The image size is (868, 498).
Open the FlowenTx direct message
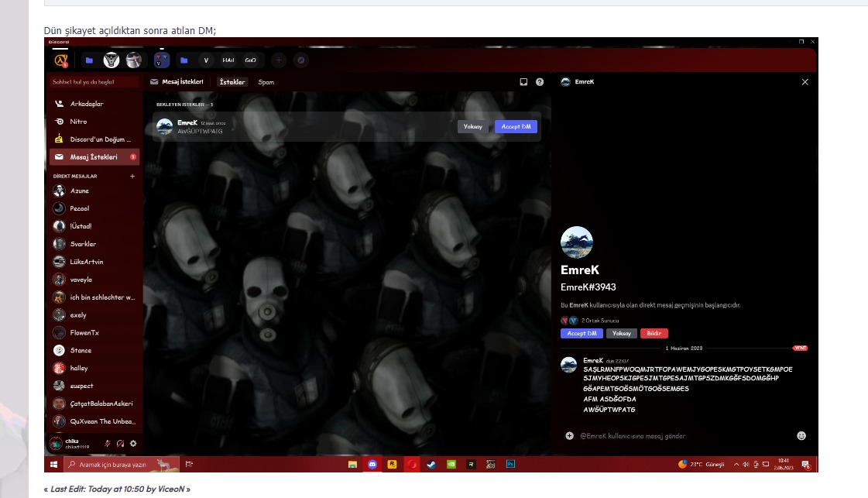94,333
